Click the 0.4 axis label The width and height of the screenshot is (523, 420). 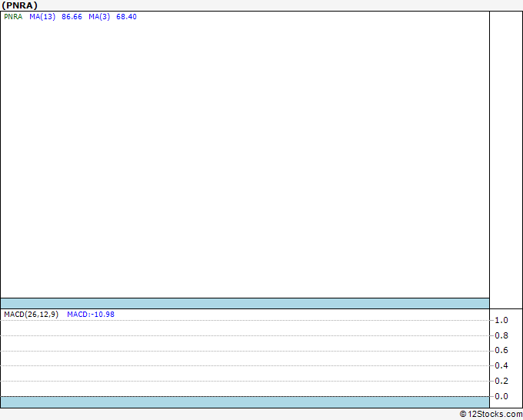click(501, 365)
